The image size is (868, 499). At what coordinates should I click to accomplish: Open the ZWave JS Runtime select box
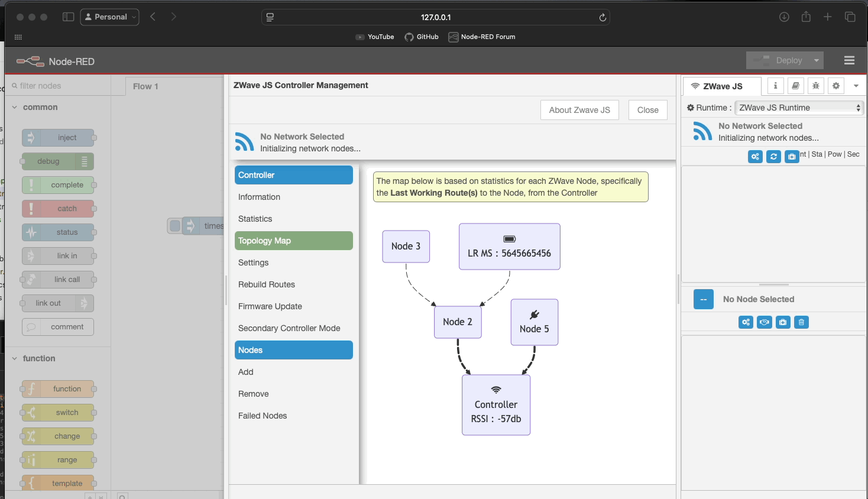[799, 108]
